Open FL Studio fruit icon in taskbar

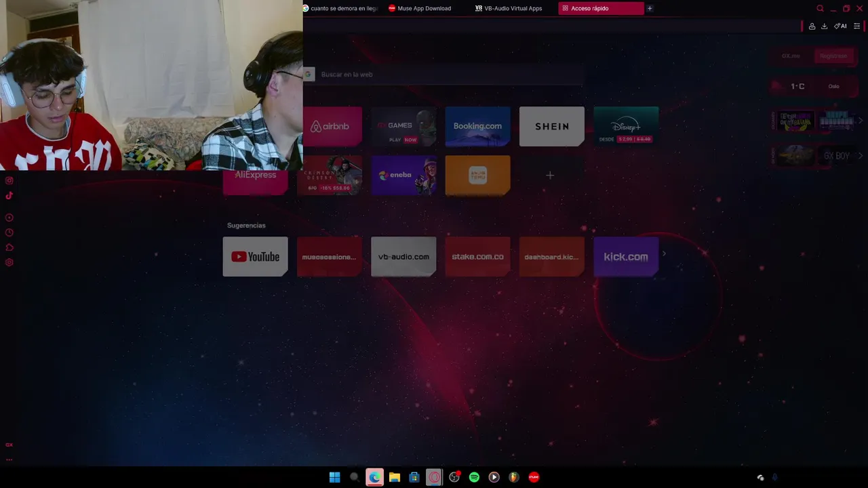514,477
